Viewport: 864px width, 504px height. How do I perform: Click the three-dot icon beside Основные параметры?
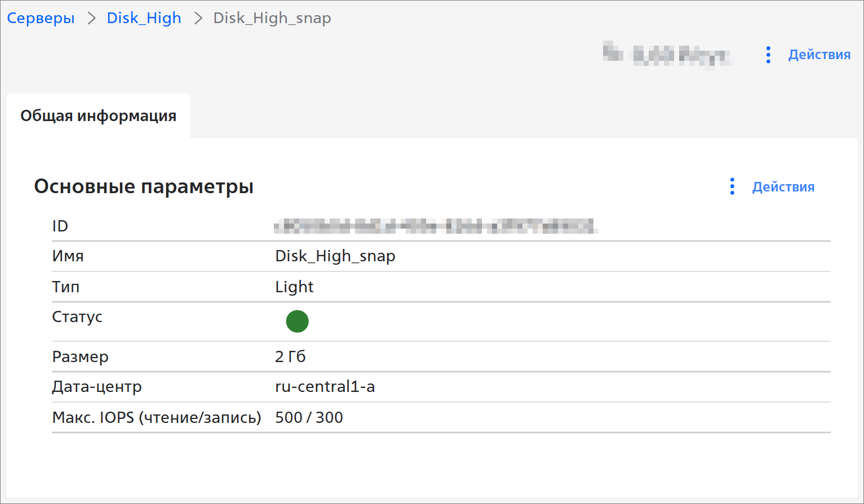[x=732, y=186]
